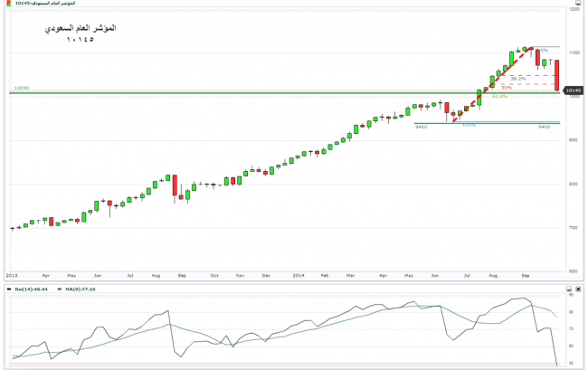Click the 38.2% Fibonacci level label
This screenshot has height=370, width=588.
pos(517,79)
